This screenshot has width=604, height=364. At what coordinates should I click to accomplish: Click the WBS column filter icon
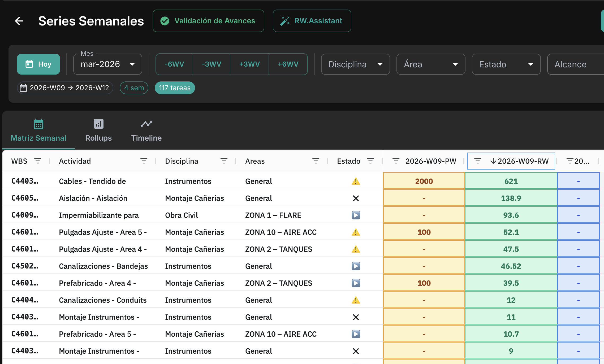pyautogui.click(x=38, y=161)
